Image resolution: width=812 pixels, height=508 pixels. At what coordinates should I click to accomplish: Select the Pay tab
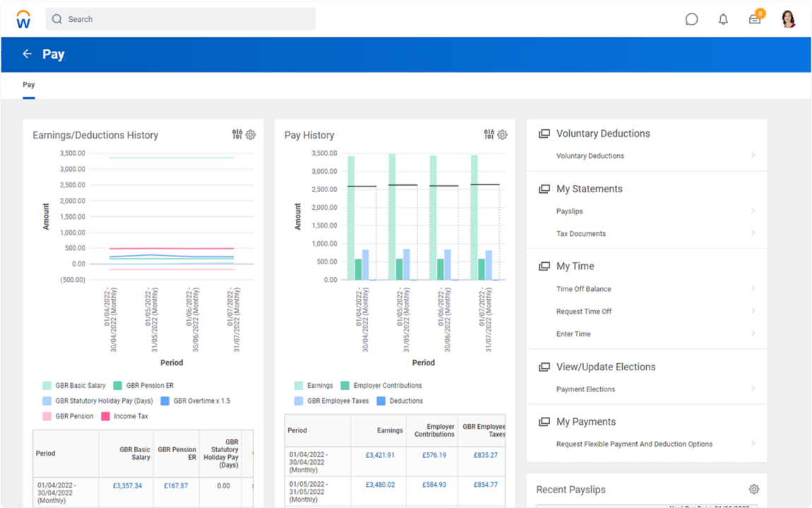pyautogui.click(x=29, y=85)
